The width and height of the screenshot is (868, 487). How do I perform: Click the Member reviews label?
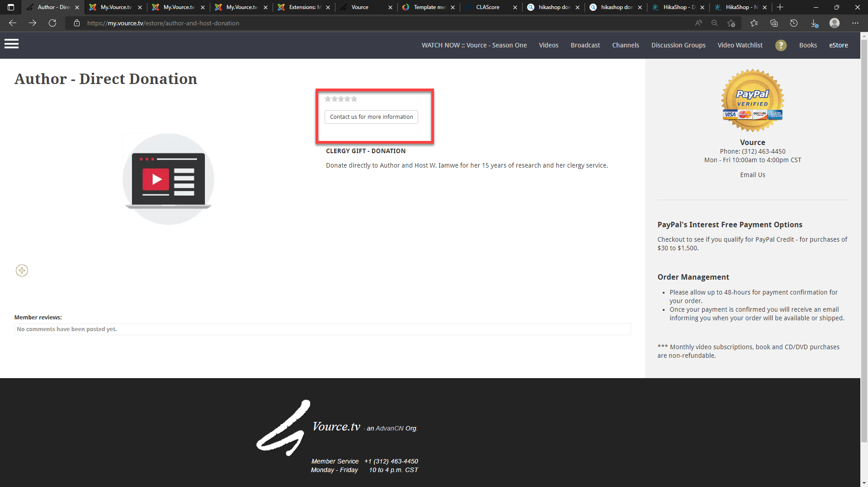(x=38, y=318)
